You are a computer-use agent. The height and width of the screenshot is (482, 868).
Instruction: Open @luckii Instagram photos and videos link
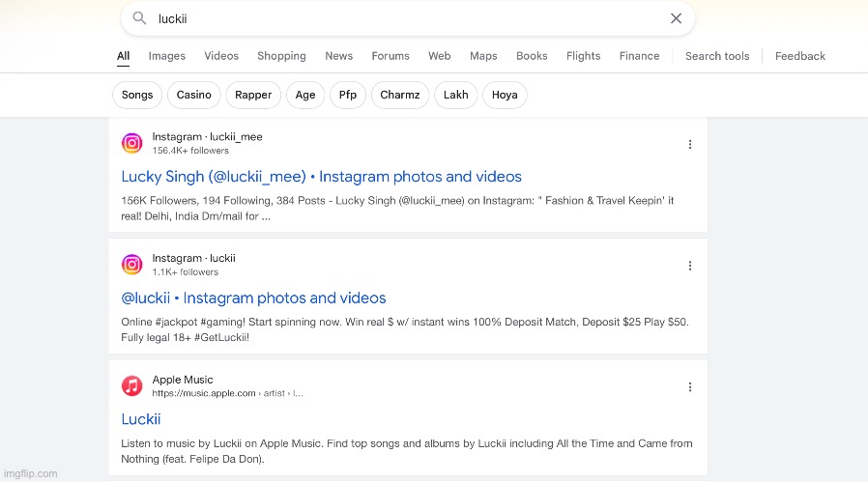[x=253, y=298]
